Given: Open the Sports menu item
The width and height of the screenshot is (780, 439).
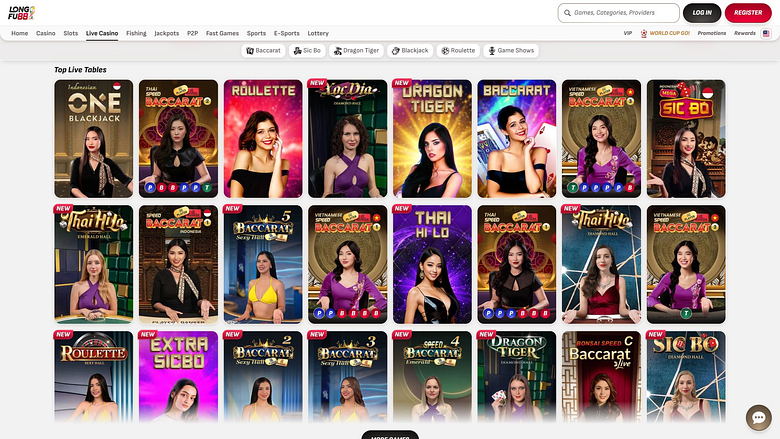Looking at the screenshot, I should tap(256, 33).
